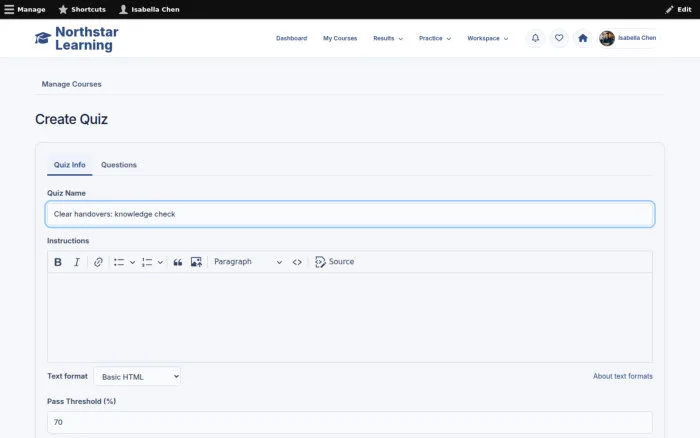This screenshot has height=438, width=700.
Task: Upload an image to editor
Action: [x=196, y=262]
